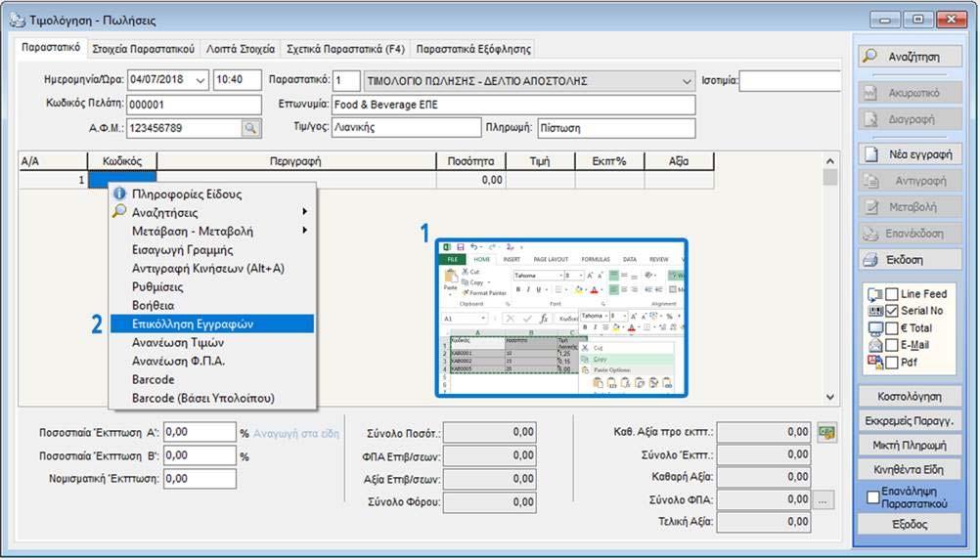This screenshot has width=980, height=560.
Task: Click the Ποσοστιαία Έκπτωση Α' input field
Action: pyautogui.click(x=200, y=432)
